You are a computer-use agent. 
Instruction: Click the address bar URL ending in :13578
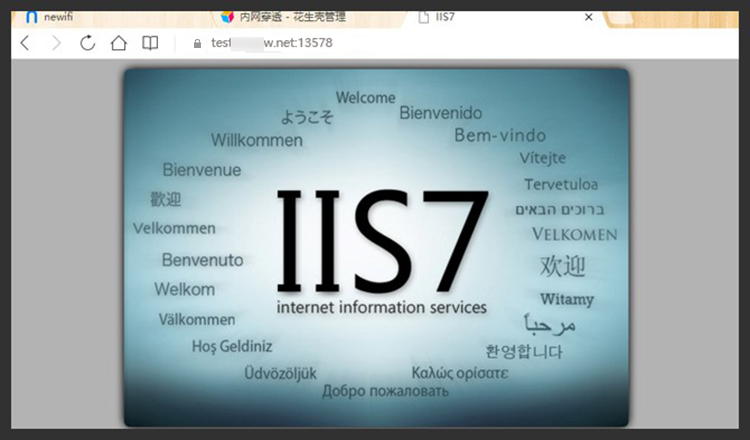(x=272, y=43)
